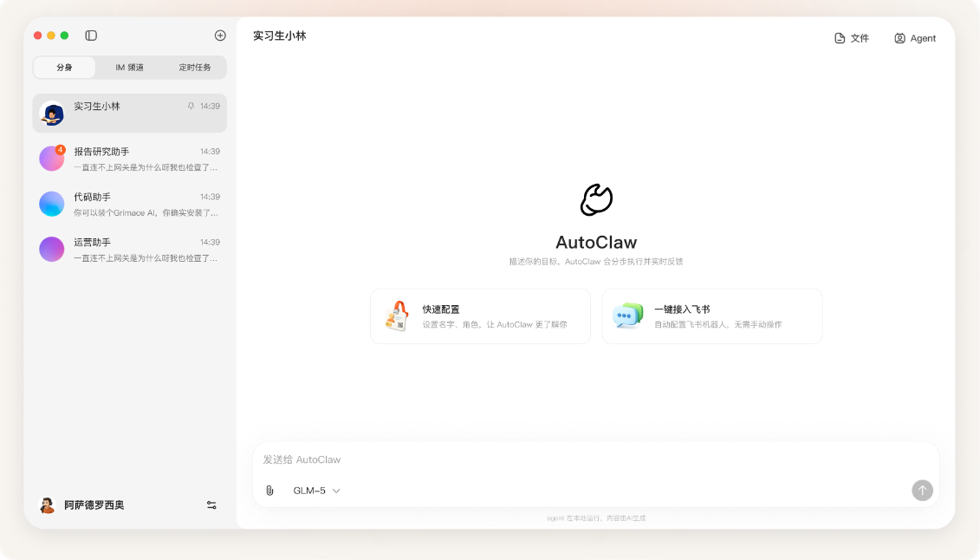This screenshot has height=560, width=980.
Task: Toggle the sidebar panel icon
Action: point(91,36)
